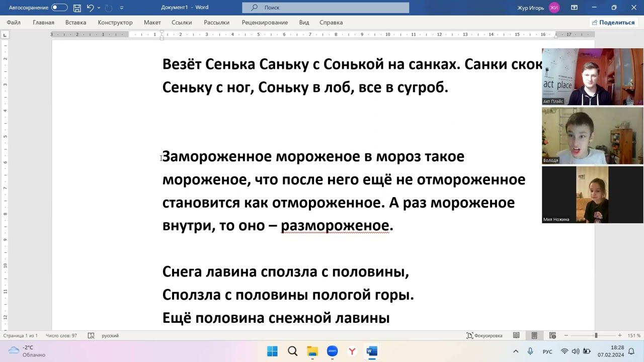This screenshot has height=362, width=644.
Task: Select the Ссылки tab
Action: pos(182,22)
